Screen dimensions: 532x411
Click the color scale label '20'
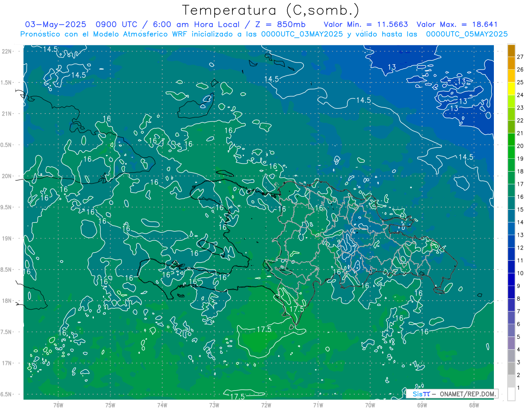[520, 146]
